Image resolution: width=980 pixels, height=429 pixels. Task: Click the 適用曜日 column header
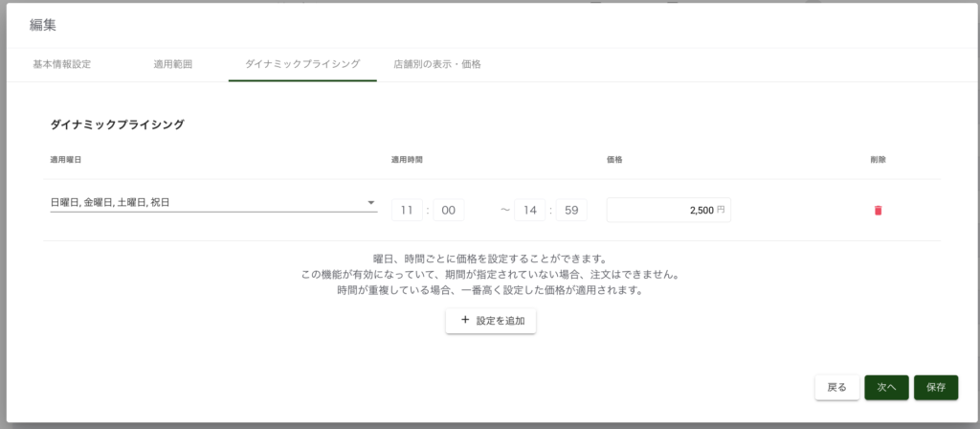point(66,160)
